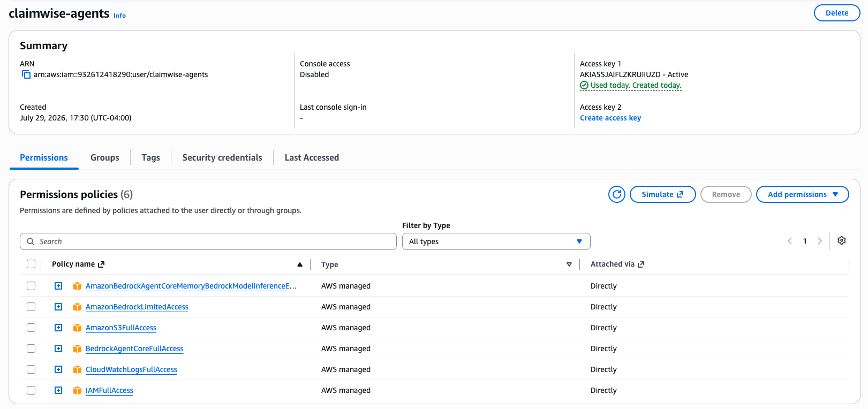
Task: Switch to the Groups tab
Action: [x=105, y=157]
